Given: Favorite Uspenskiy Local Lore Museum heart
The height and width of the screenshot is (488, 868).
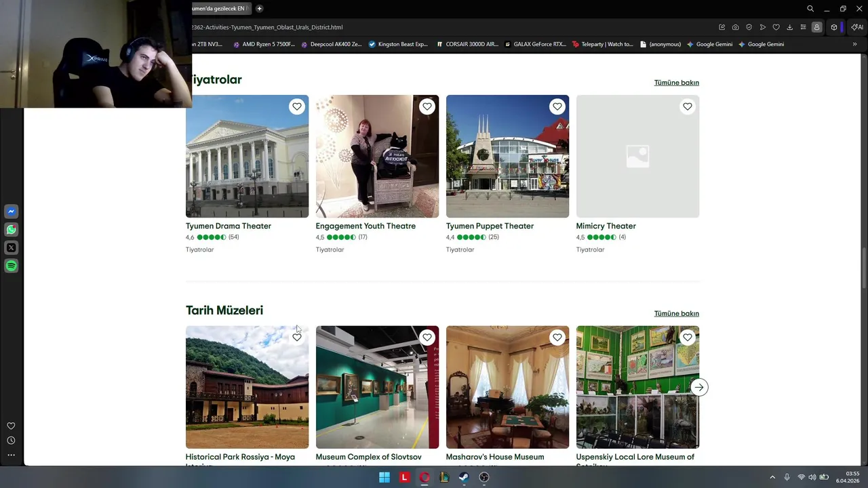Looking at the screenshot, I should 688,338.
